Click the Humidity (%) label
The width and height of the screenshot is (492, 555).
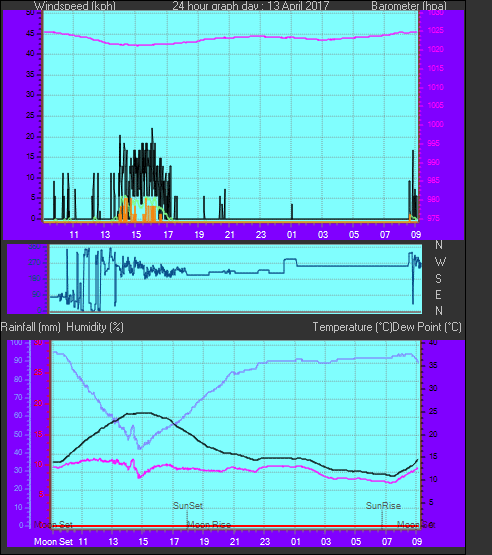[x=95, y=327]
